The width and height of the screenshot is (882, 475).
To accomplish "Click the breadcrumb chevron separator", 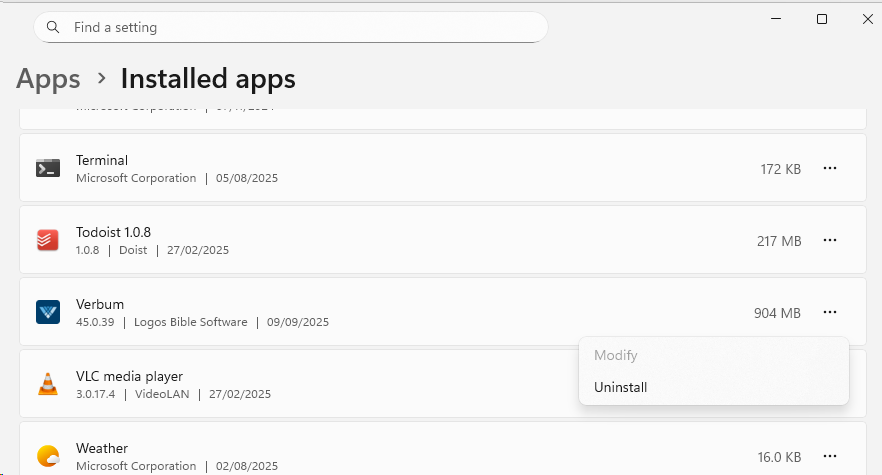I will (101, 78).
